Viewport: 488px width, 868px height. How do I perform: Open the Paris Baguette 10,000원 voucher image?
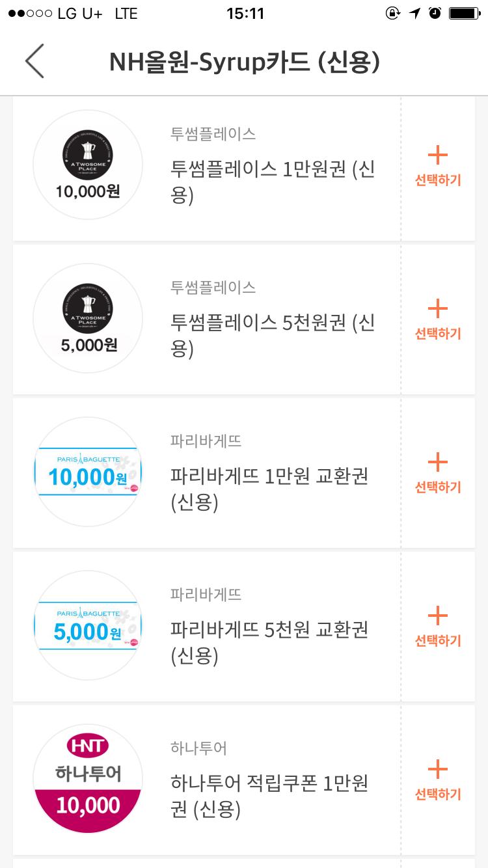tap(88, 472)
